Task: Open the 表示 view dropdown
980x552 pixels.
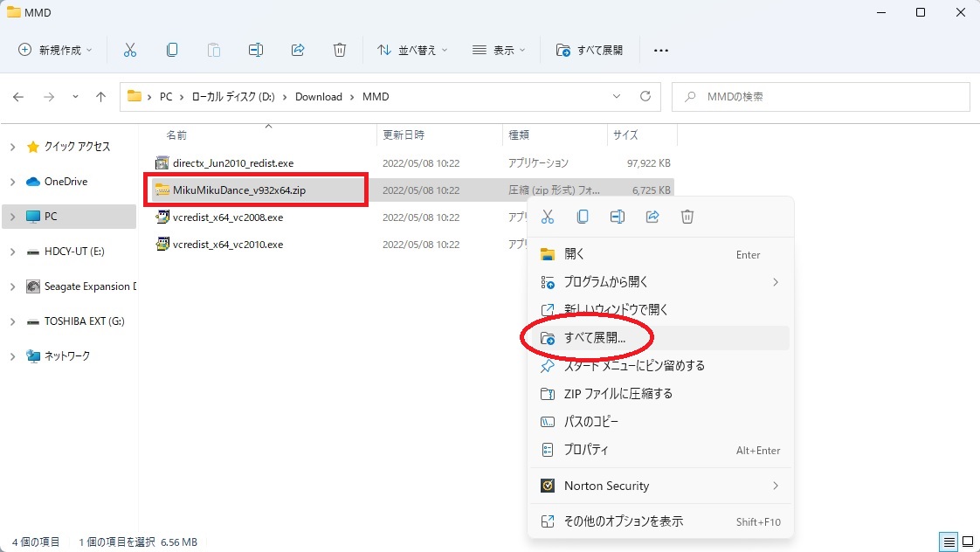Action: 499,50
